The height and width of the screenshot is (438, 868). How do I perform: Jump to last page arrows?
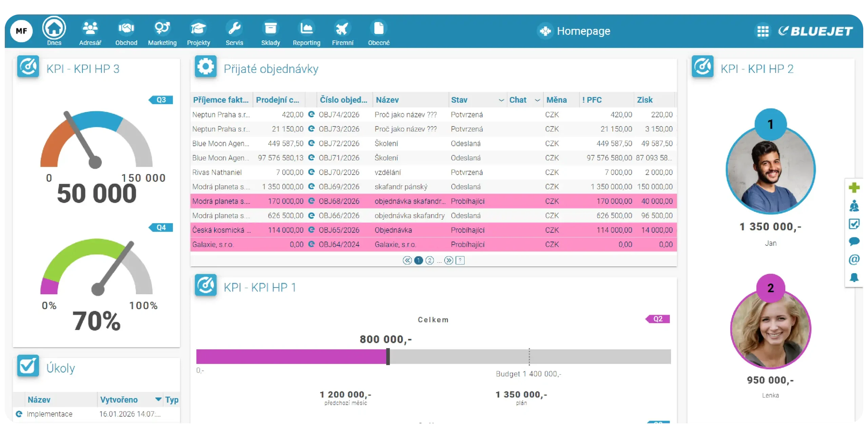click(x=449, y=260)
